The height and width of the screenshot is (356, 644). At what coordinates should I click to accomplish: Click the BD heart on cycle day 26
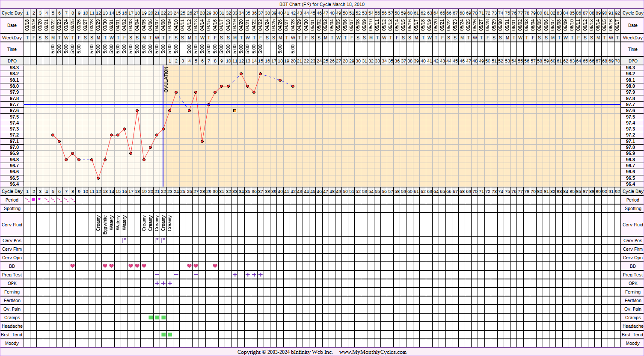(x=189, y=266)
